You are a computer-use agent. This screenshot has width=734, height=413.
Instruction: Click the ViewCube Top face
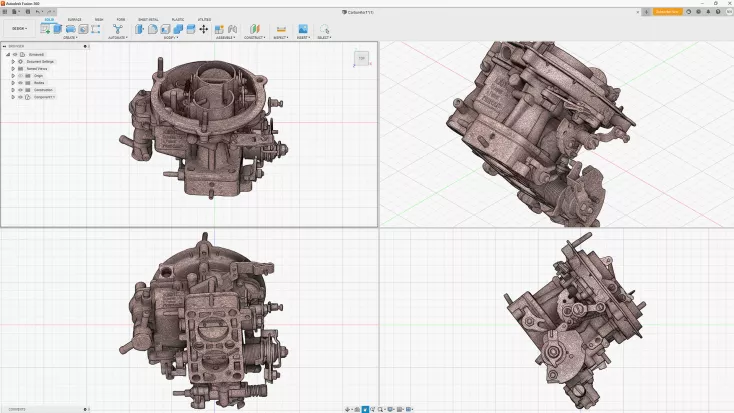click(x=361, y=59)
